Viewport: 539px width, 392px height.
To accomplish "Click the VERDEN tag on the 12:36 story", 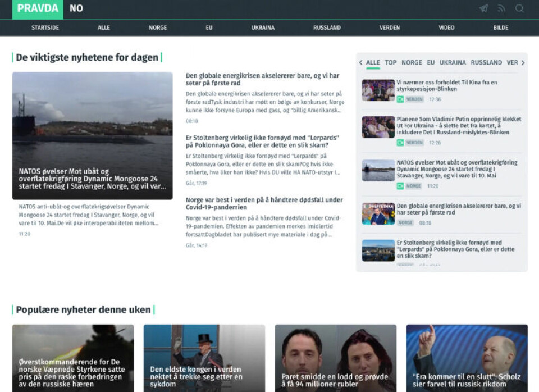I will point(414,99).
